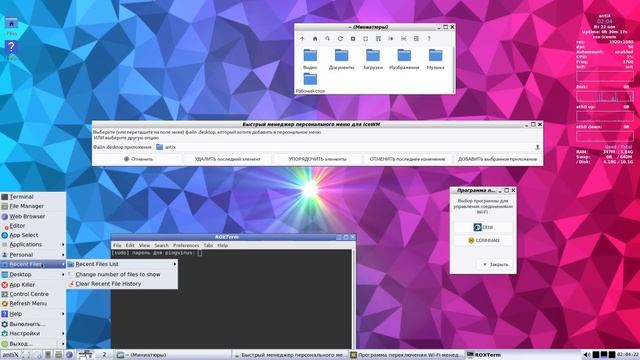The height and width of the screenshot is (360, 640).
Task: Expand the Applications submenu
Action: pos(33,244)
